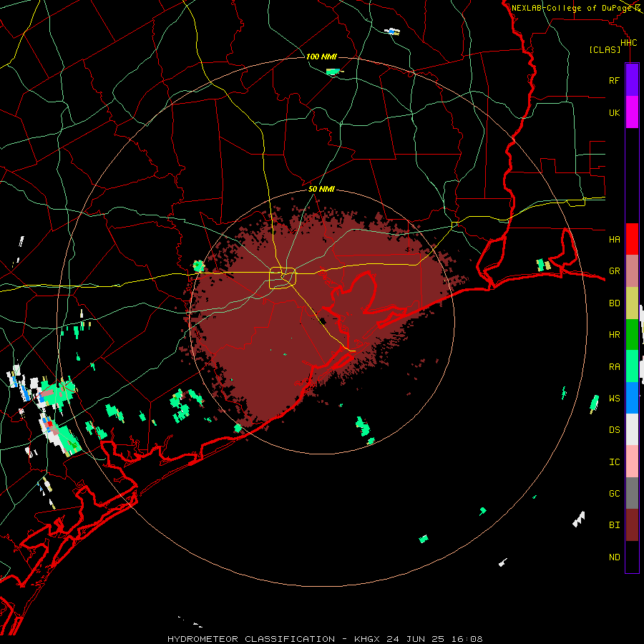This screenshot has width=644, height=644.
Task: Click the GC legend label
Action: [x=614, y=494]
